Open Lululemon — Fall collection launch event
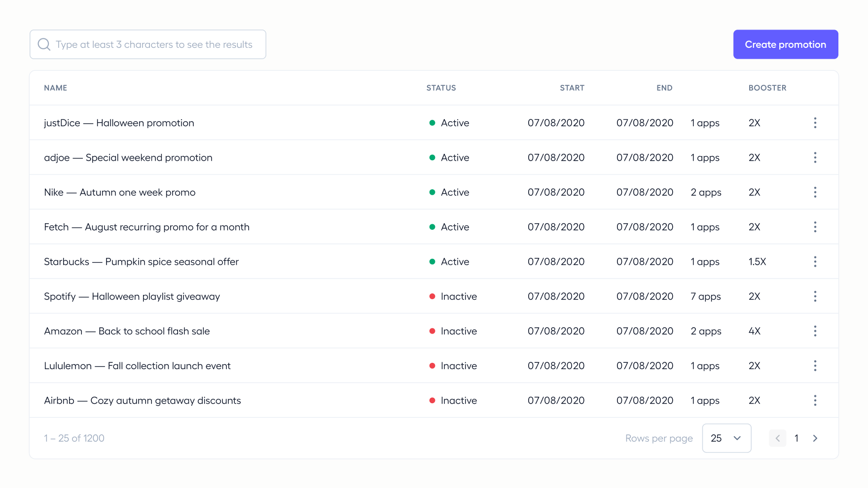This screenshot has height=488, width=868. [x=137, y=366]
